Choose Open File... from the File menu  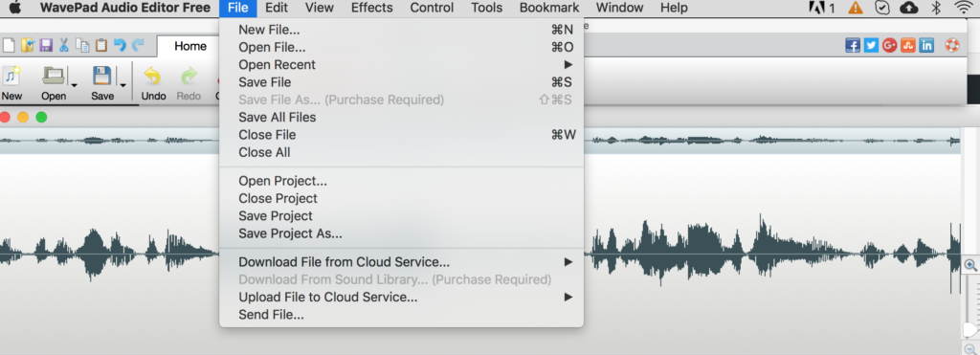point(401,48)
